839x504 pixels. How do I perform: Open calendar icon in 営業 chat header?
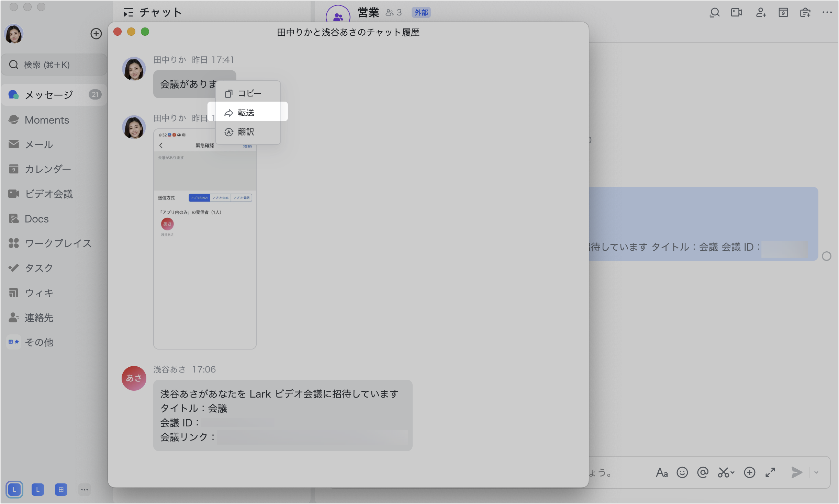click(783, 13)
